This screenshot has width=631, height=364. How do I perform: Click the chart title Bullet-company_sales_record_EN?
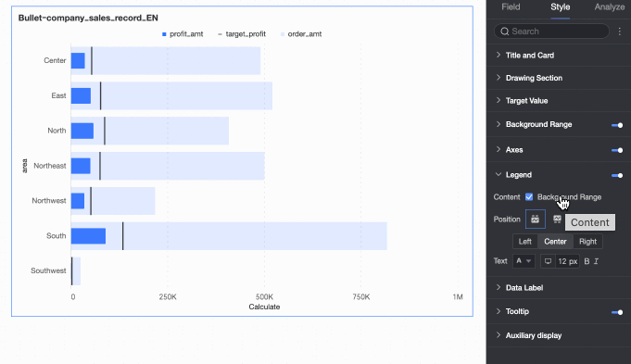tap(88, 18)
